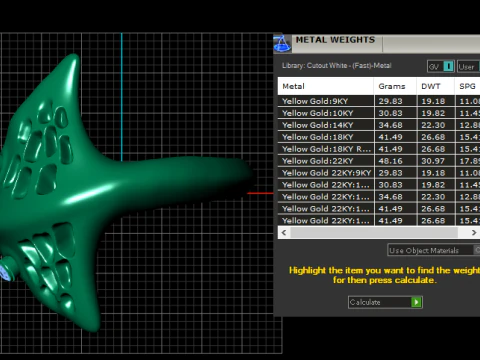Select the Metal Weights title tab

[x=335, y=40]
